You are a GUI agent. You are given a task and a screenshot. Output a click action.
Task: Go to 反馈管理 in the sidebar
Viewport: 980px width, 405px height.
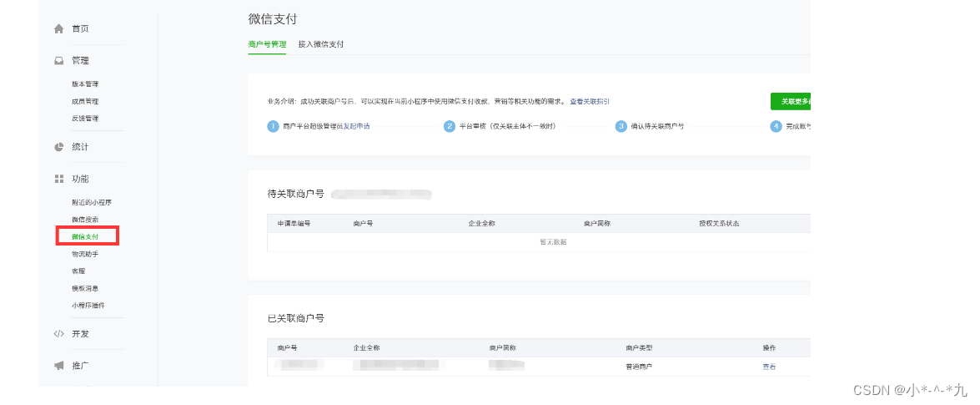pyautogui.click(x=85, y=119)
